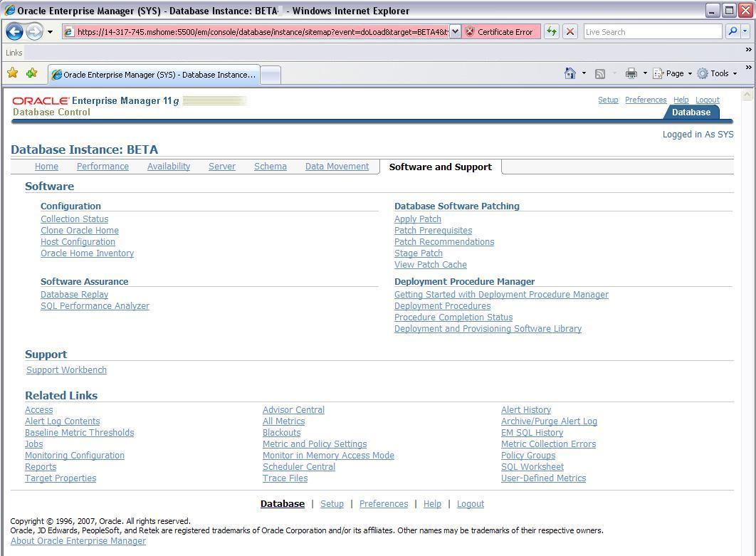The height and width of the screenshot is (556, 756).
Task: Expand the Links bar chevron
Action: click(748, 50)
